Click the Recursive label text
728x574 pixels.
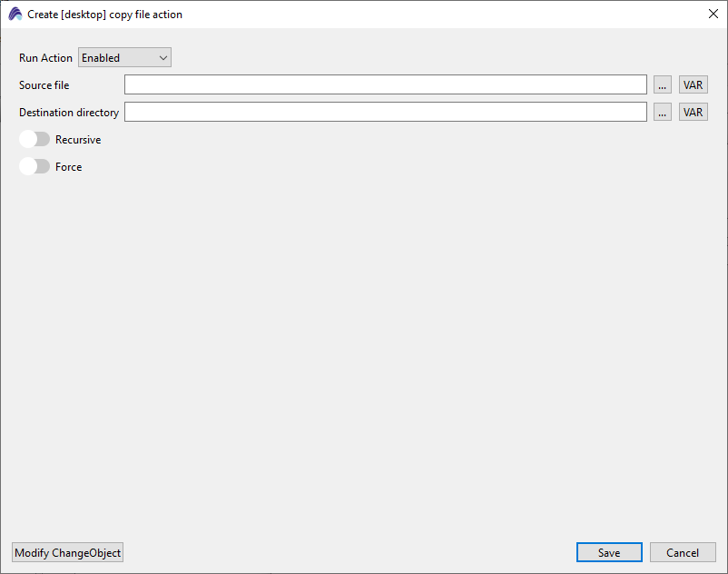coord(78,140)
